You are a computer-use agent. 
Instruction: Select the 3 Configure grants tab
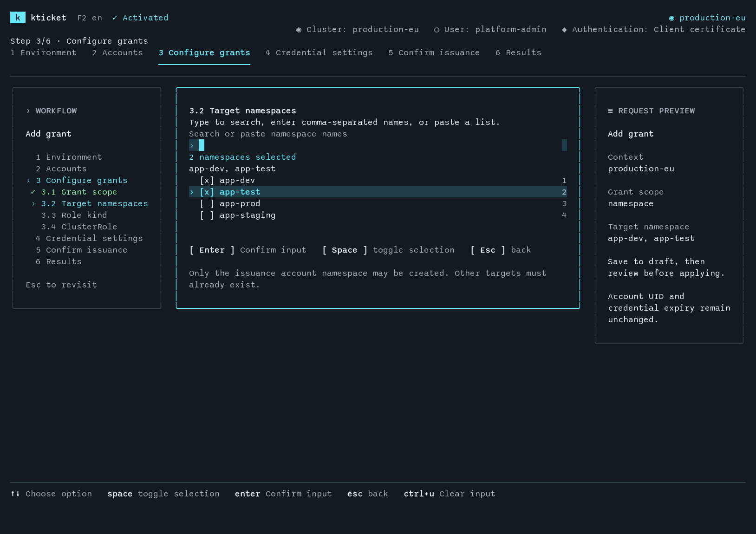(x=204, y=52)
